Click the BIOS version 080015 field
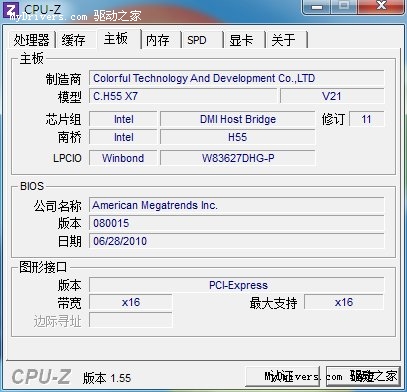The width and height of the screenshot is (407, 392). (x=237, y=223)
